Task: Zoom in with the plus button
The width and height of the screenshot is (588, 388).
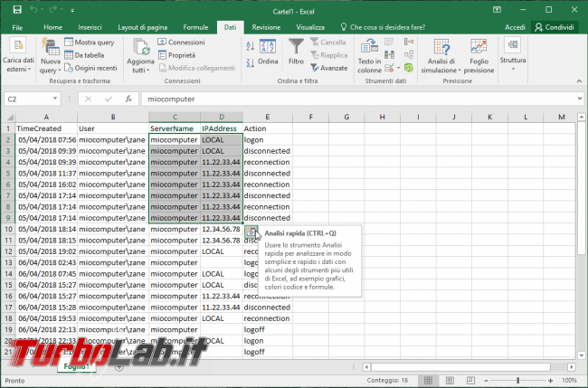Action: pyautogui.click(x=550, y=381)
